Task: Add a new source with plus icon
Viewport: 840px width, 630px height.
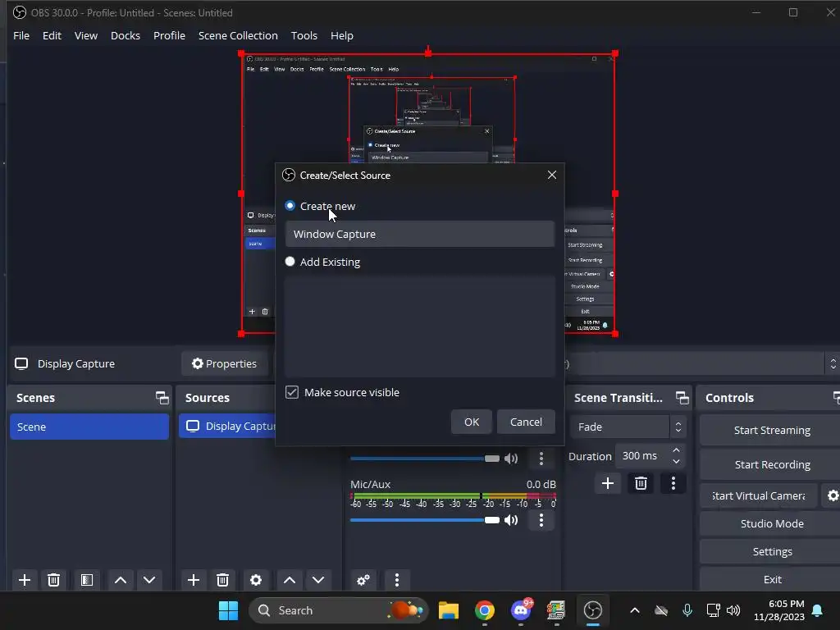Action: [x=194, y=580]
